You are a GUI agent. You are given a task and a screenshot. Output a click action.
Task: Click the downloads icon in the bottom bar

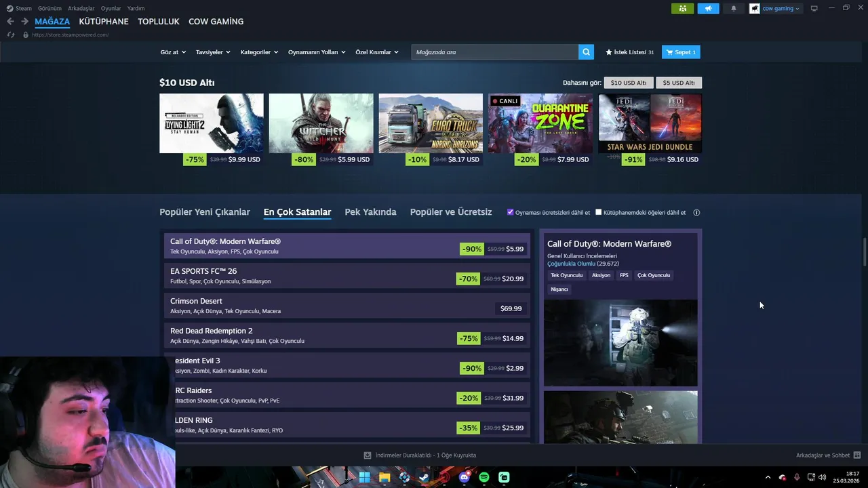[368, 455]
